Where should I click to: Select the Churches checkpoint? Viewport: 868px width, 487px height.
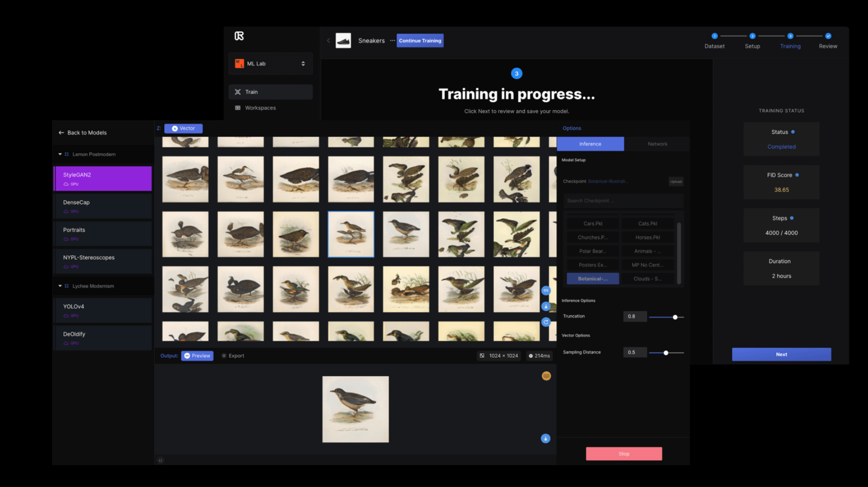pyautogui.click(x=592, y=237)
